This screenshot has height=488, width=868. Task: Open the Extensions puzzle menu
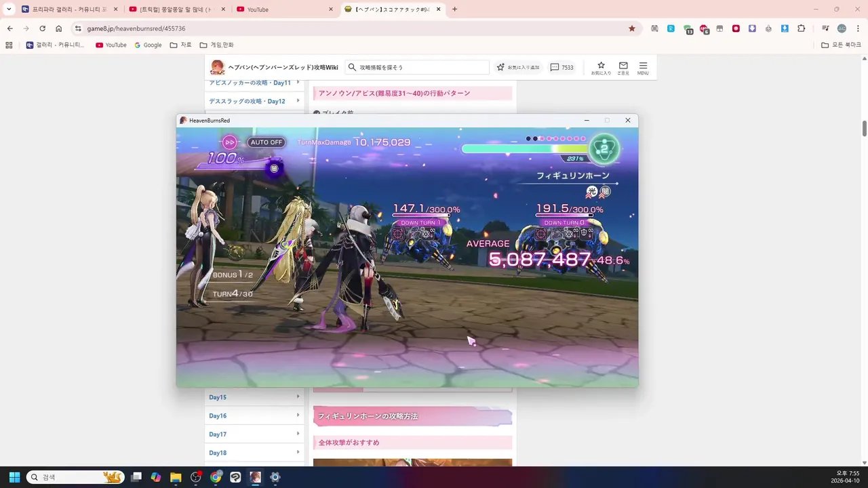point(802,28)
